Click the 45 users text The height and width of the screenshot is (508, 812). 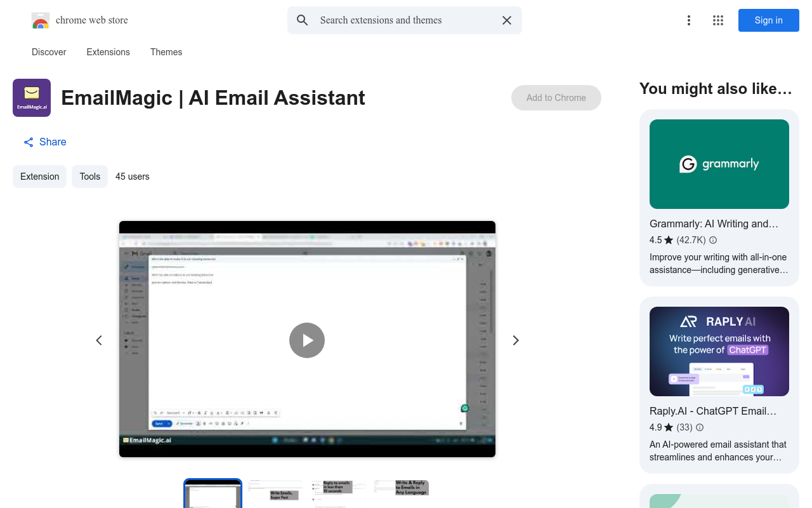(x=133, y=177)
